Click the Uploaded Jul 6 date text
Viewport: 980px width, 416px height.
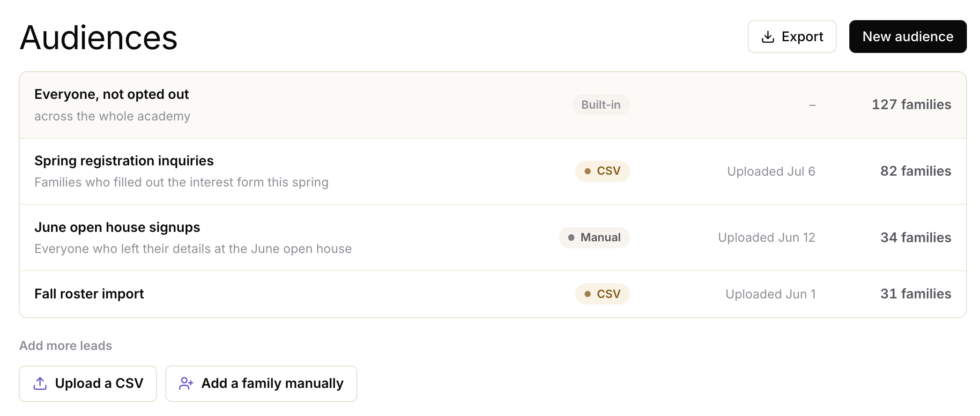coord(771,171)
